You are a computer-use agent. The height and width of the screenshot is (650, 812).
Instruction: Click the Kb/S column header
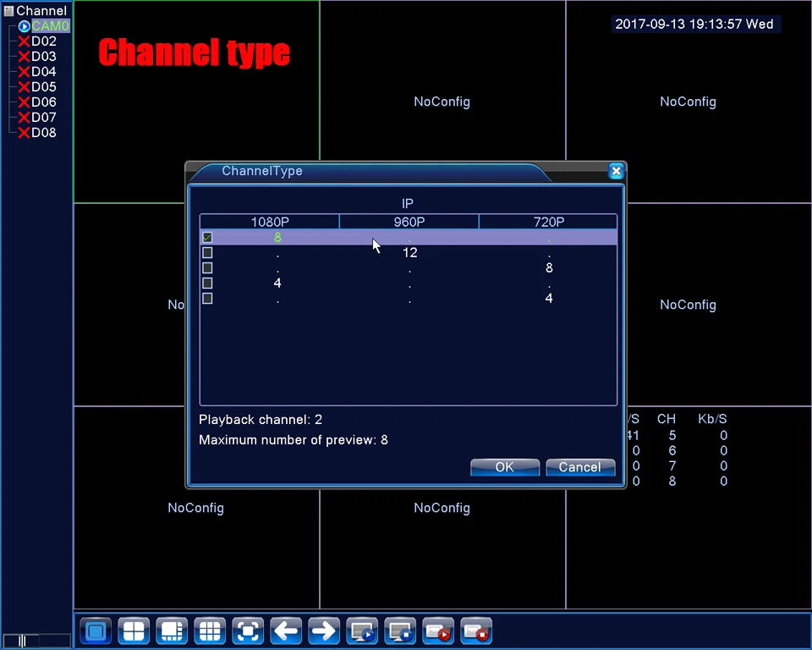click(x=712, y=419)
